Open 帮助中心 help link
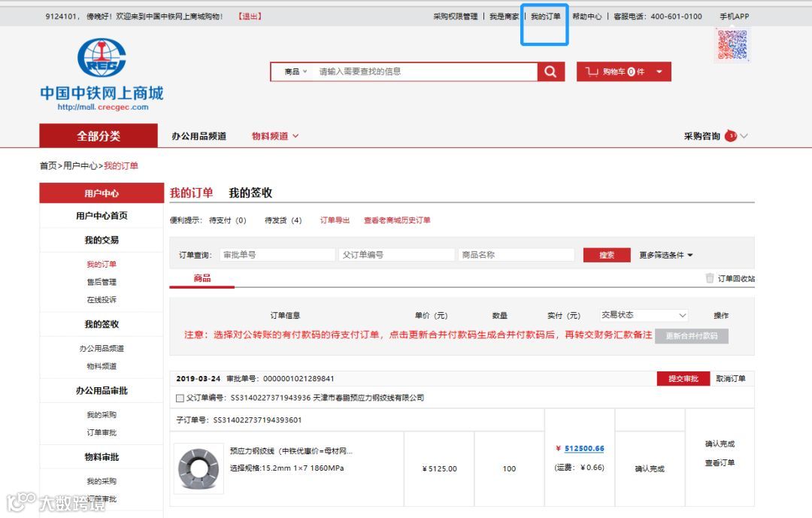Screen dimensions: 812x518 pos(586,16)
